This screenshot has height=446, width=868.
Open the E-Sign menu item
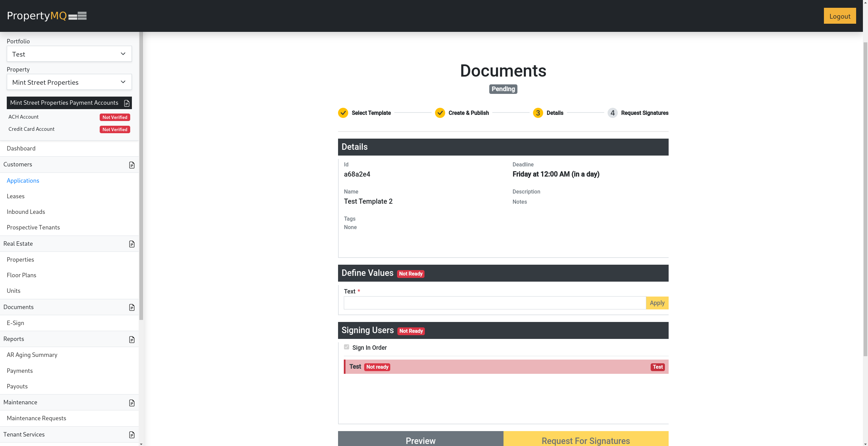[16, 323]
